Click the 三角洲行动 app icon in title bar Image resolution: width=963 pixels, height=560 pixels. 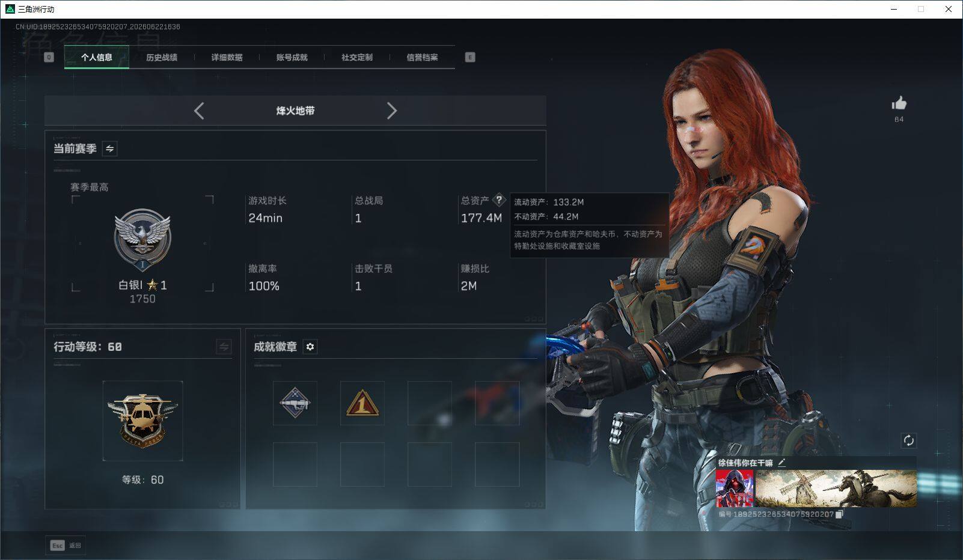[x=10, y=9]
